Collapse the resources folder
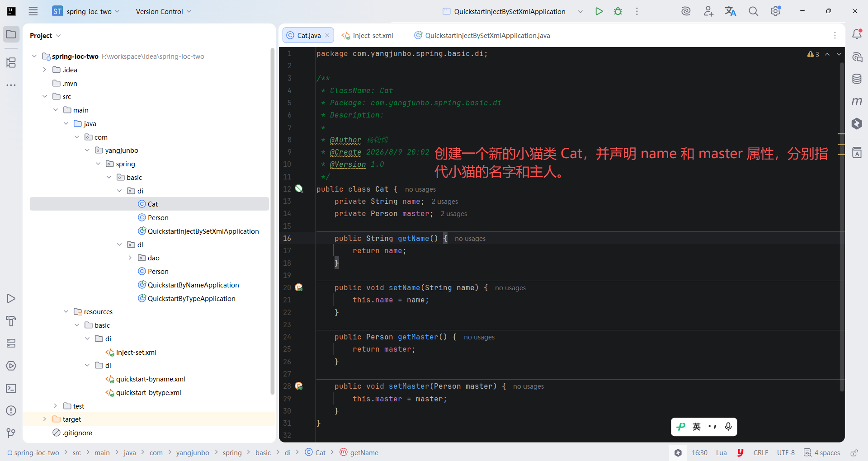The image size is (868, 461). tap(66, 311)
